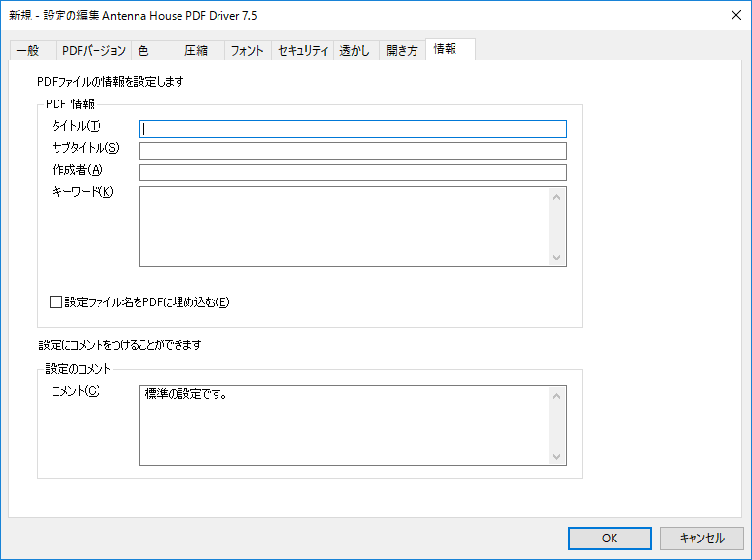Click the キャンセル button
Screen dimensions: 752x560
tap(701, 539)
